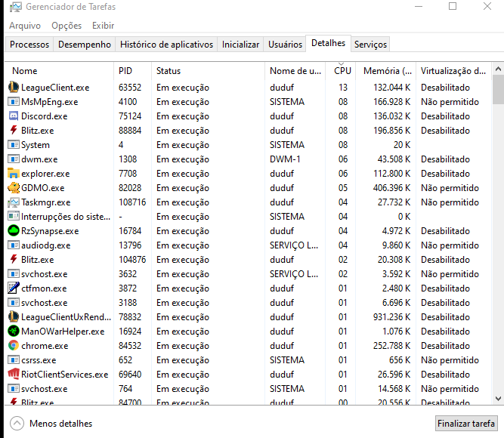Open the Histórico de aplicativos tab
This screenshot has height=438, width=504.
pyautogui.click(x=166, y=45)
